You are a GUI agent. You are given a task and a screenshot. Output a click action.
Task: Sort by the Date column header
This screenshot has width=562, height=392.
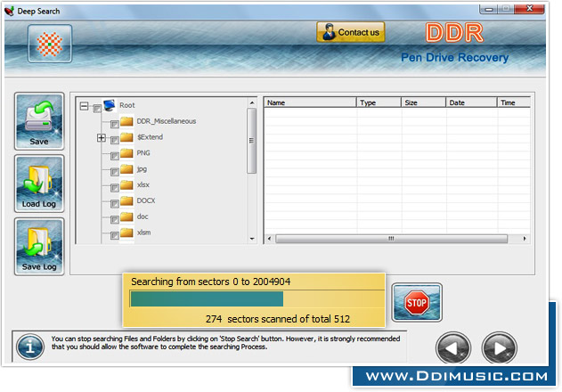tap(472, 102)
